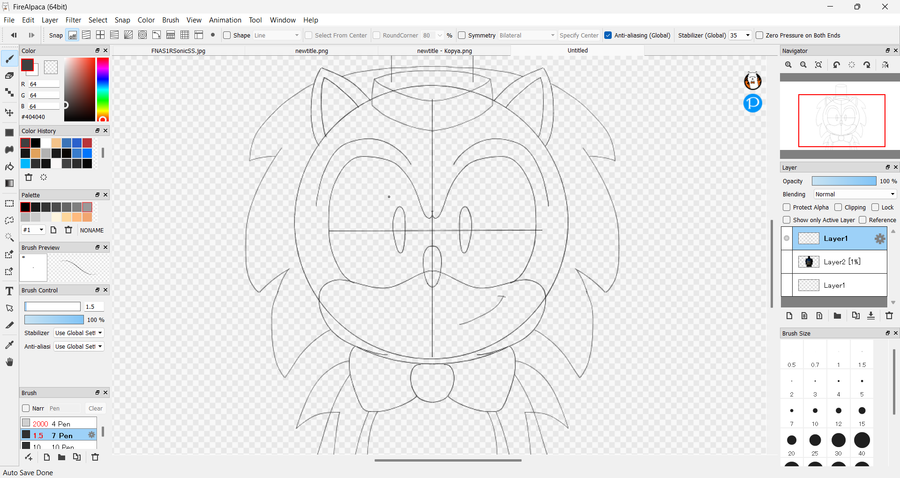Open the Shape type Line dropdown
Screen dimensions: 900x478
pos(277,35)
